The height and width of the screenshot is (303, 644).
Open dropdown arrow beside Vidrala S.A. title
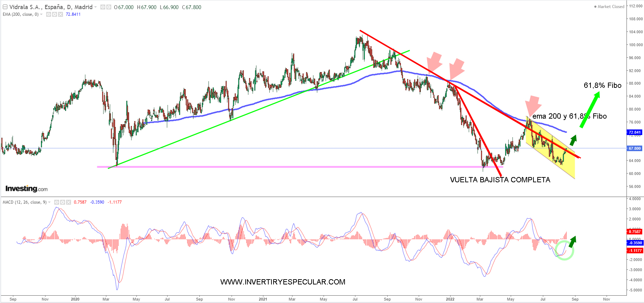click(x=95, y=7)
